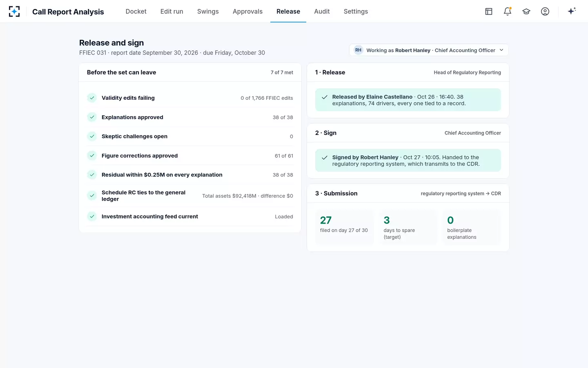
Task: Click the Skeptic challenges open label
Action: coord(134,136)
